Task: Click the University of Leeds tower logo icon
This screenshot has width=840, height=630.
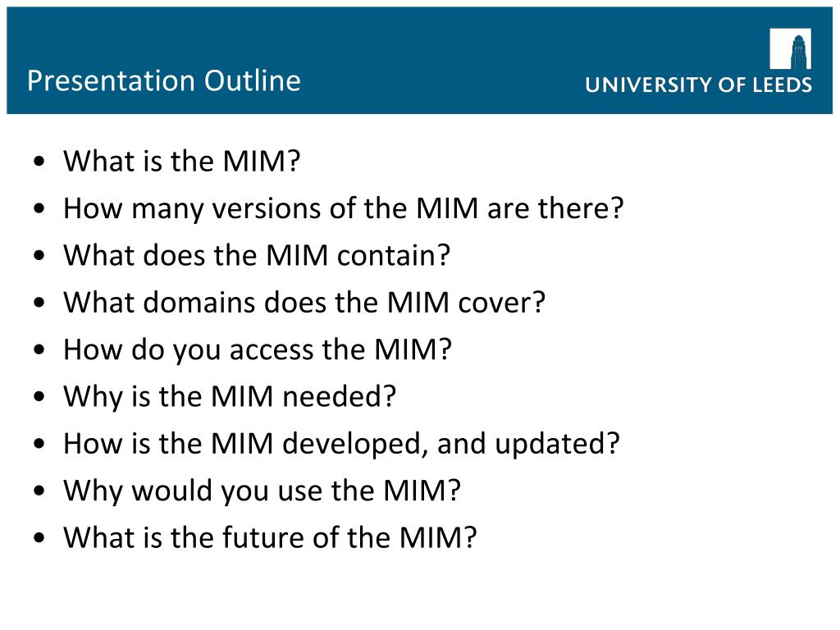Action: [x=790, y=48]
